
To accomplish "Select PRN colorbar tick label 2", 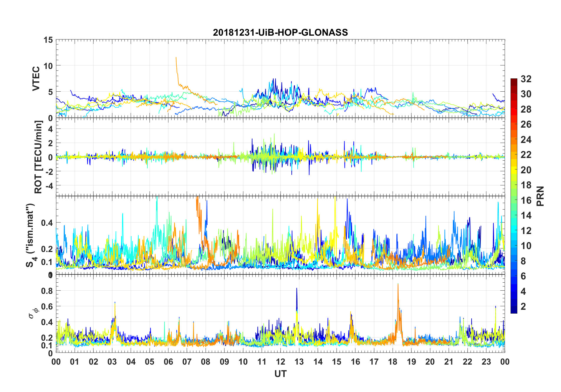I will click(x=524, y=307).
